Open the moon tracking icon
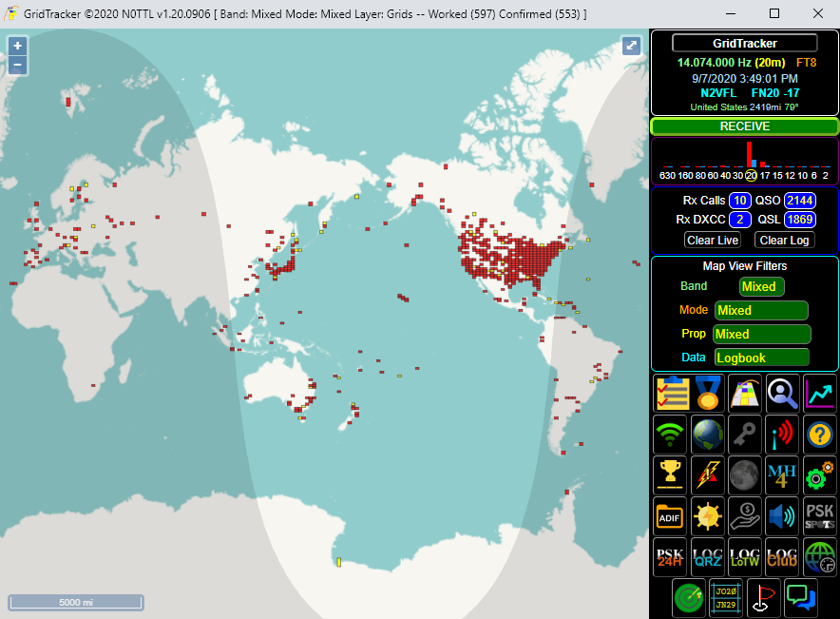The image size is (840, 619). (745, 474)
